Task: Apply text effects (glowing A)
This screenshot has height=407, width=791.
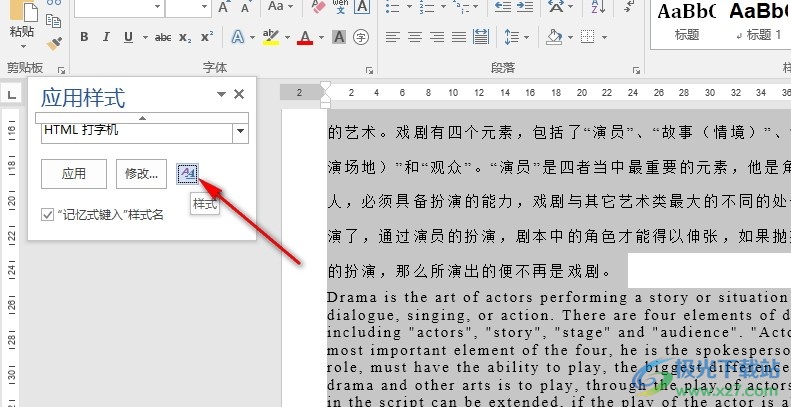Action: coord(237,37)
